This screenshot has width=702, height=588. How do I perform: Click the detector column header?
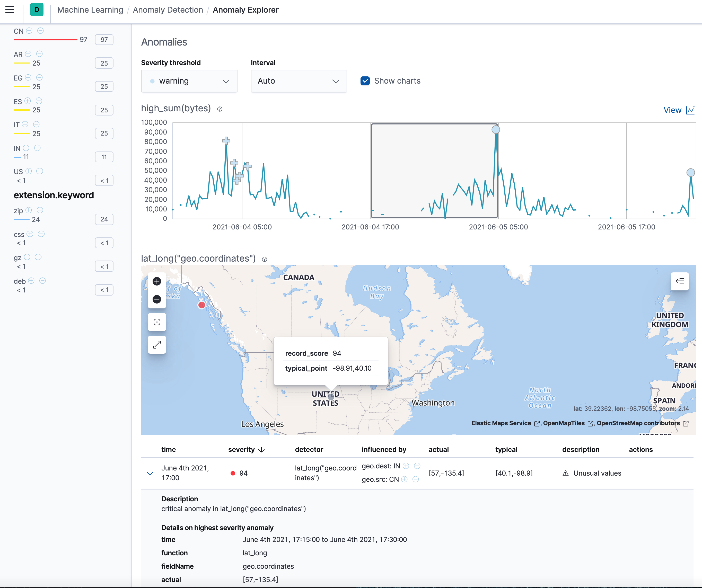[x=309, y=449]
